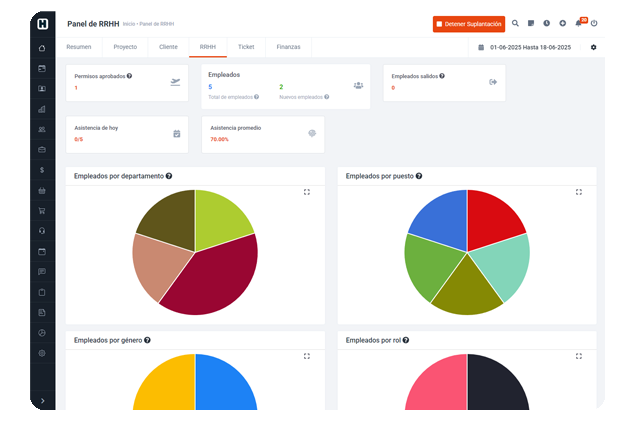
Task: Click help icon beside Empleados por rol
Action: [x=406, y=340]
